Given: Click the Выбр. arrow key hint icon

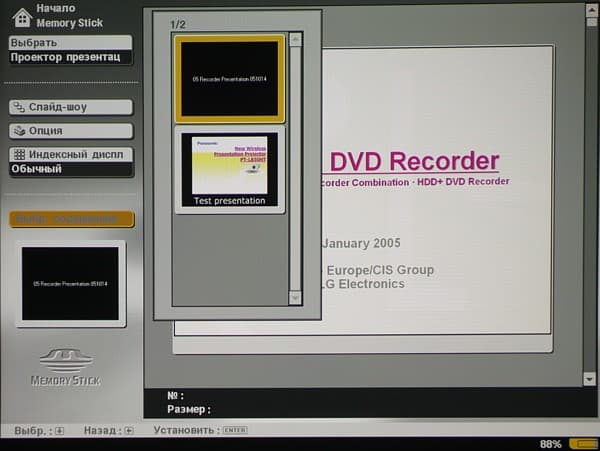Looking at the screenshot, I should (59, 431).
